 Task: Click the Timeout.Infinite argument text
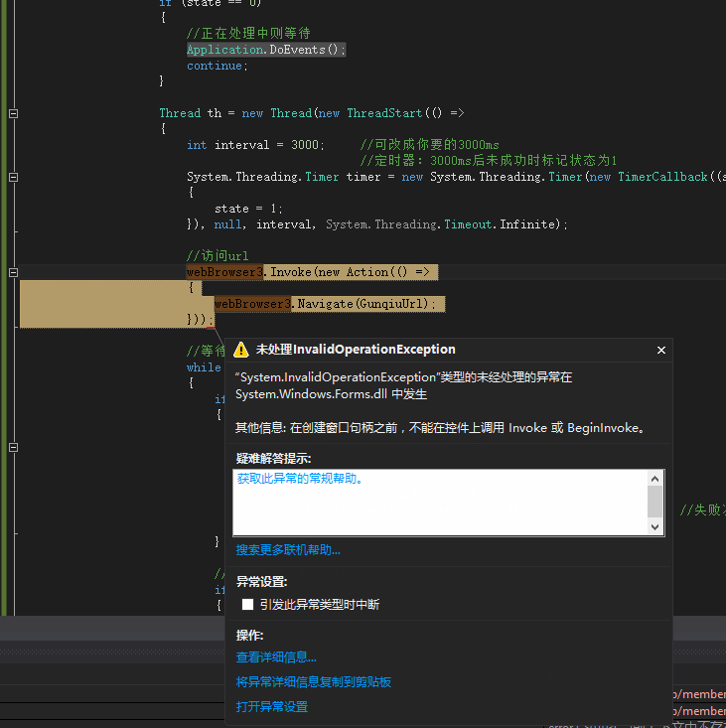tap(502, 224)
